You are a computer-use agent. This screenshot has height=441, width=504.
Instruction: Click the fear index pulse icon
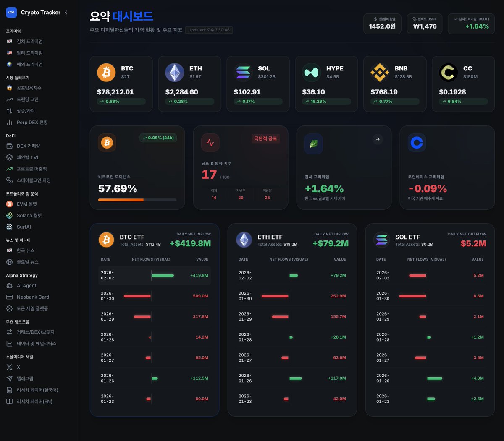coord(210,143)
